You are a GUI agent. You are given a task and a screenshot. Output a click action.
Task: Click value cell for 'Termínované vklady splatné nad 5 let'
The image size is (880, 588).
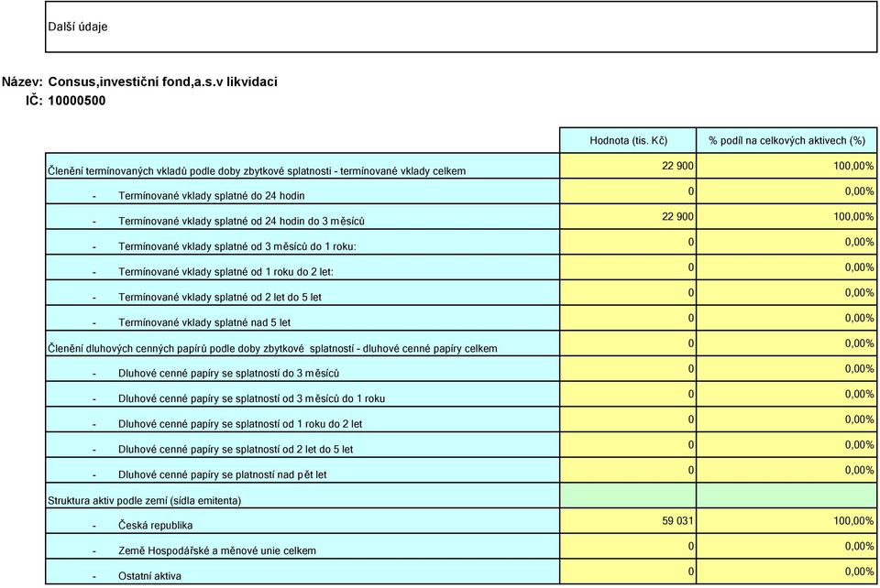pyautogui.click(x=628, y=318)
